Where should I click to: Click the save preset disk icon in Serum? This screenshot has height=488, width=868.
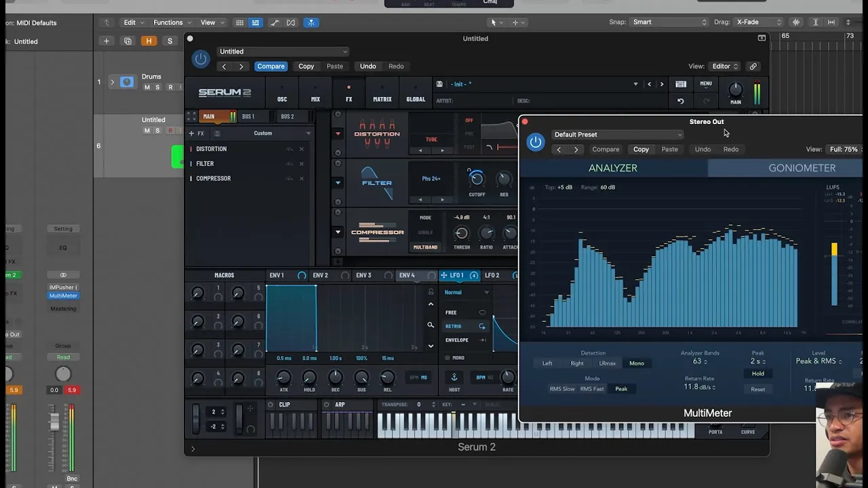click(x=439, y=84)
